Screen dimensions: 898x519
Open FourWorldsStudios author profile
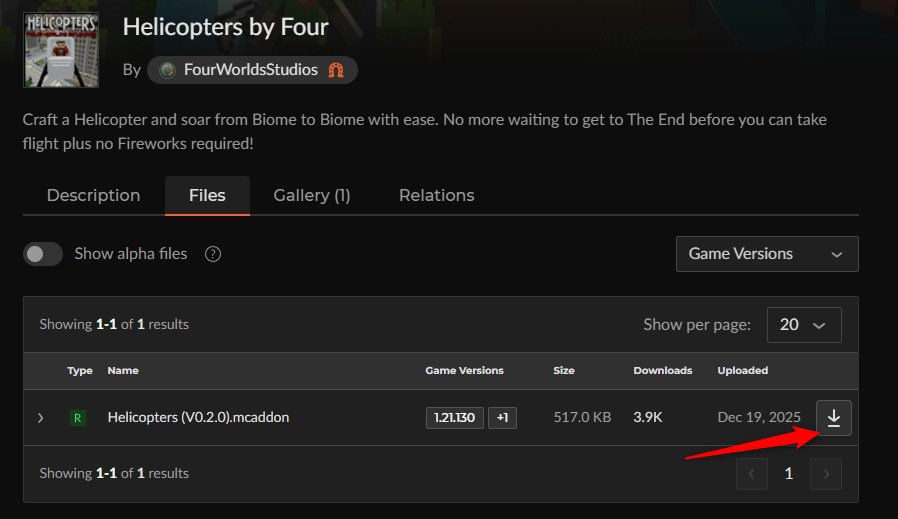point(252,70)
